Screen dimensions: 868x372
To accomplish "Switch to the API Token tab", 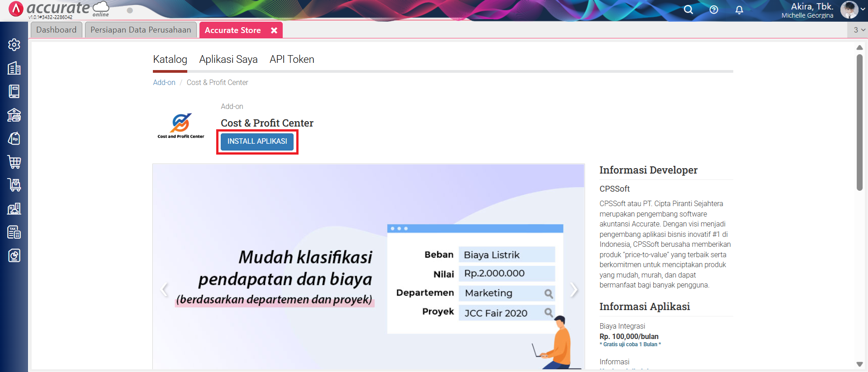I will (292, 59).
